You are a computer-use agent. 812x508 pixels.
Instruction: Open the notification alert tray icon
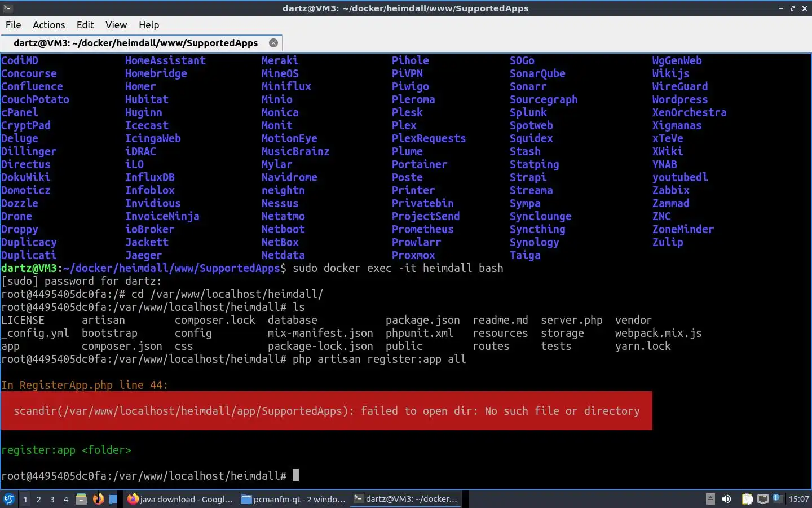point(778,498)
